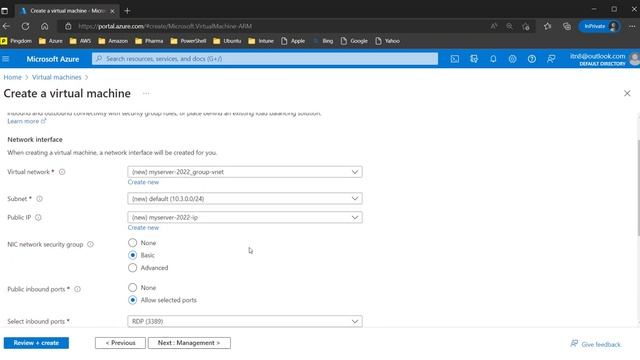The height and width of the screenshot is (360, 640).
Task: Open the Azure bookmarks folder
Action: point(51,41)
